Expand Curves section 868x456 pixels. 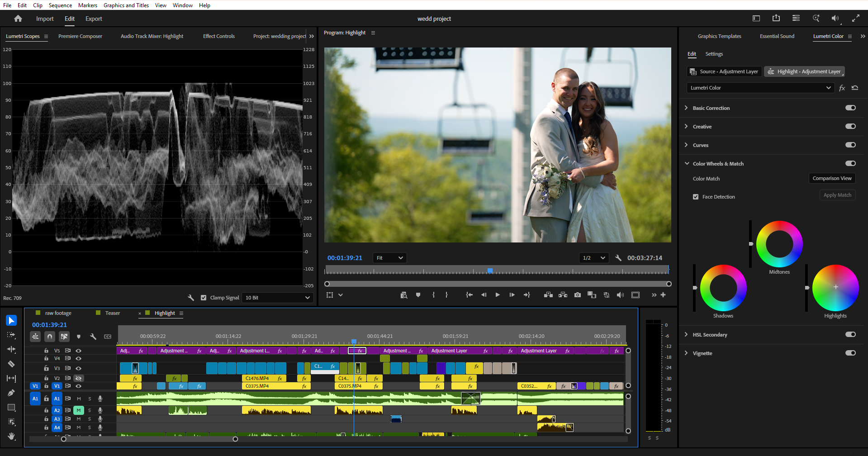point(686,145)
